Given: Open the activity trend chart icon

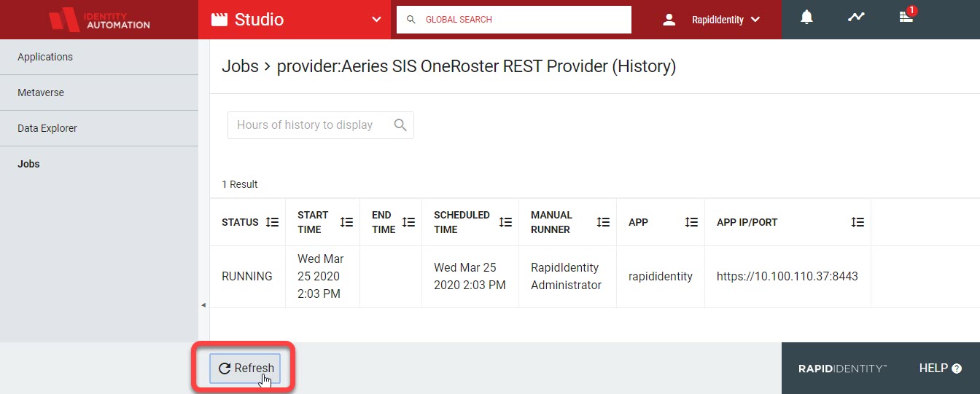Looking at the screenshot, I should 856,17.
